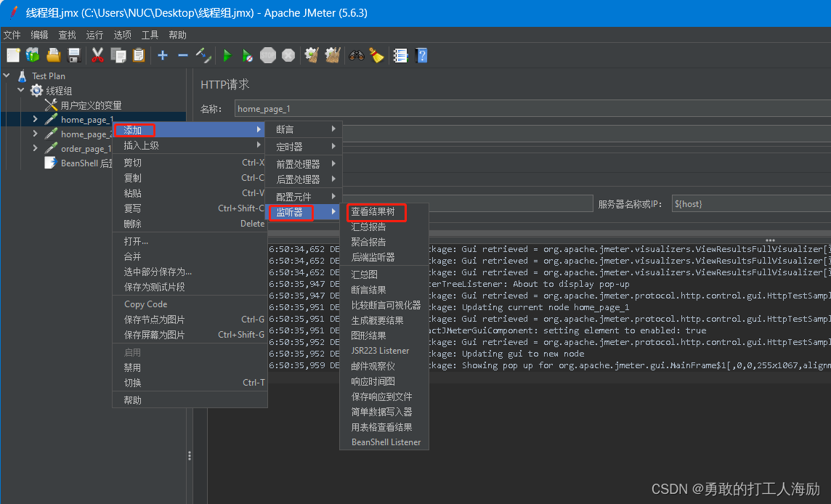Open the 文件 menu
The height and width of the screenshot is (504, 831).
12,35
